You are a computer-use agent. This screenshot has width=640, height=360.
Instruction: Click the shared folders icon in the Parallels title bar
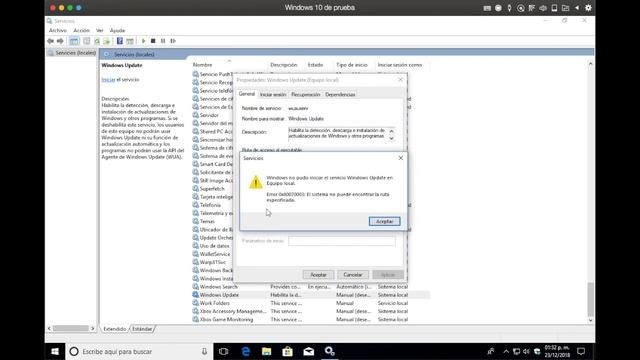pyautogui.click(x=565, y=8)
